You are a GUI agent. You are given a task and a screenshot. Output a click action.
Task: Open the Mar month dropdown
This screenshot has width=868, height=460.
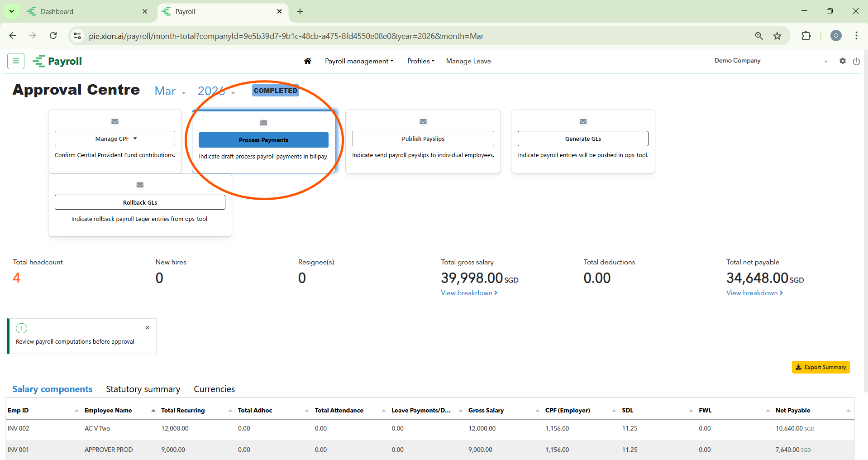(170, 91)
